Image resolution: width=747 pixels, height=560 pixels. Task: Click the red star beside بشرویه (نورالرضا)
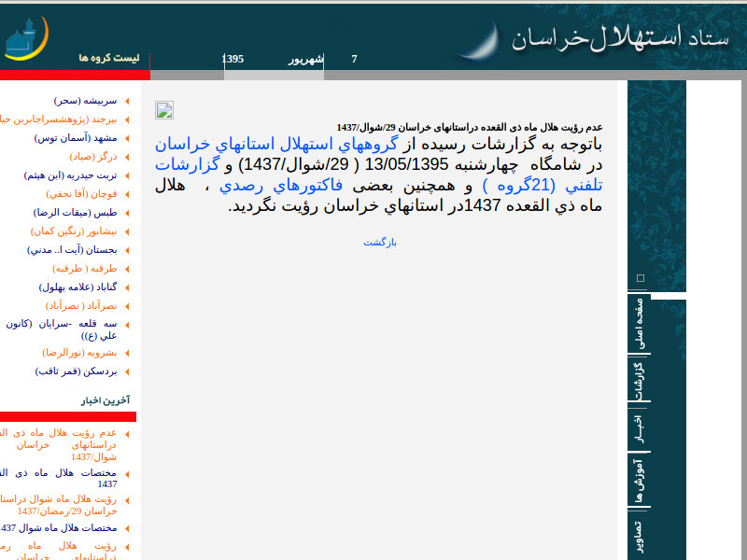tap(128, 352)
